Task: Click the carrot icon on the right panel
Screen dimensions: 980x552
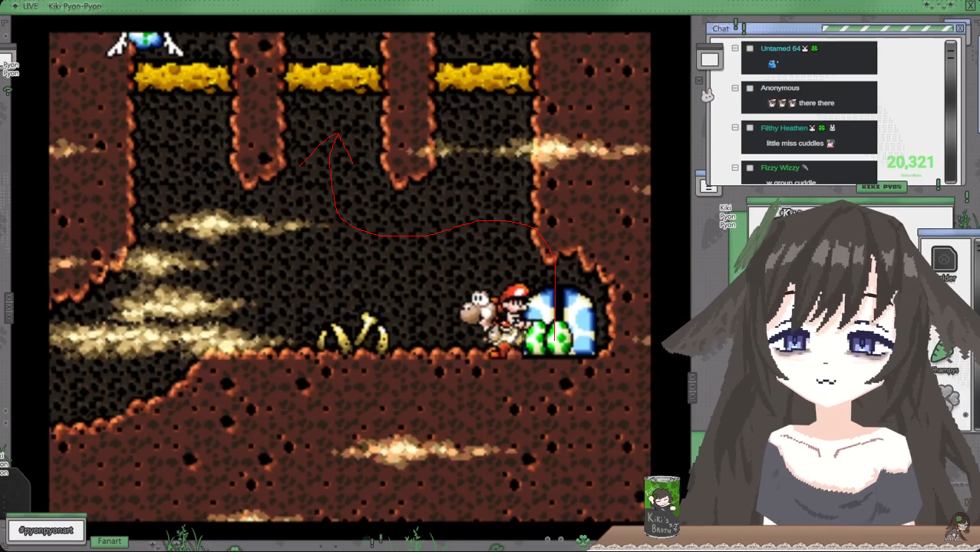Action: [942, 352]
